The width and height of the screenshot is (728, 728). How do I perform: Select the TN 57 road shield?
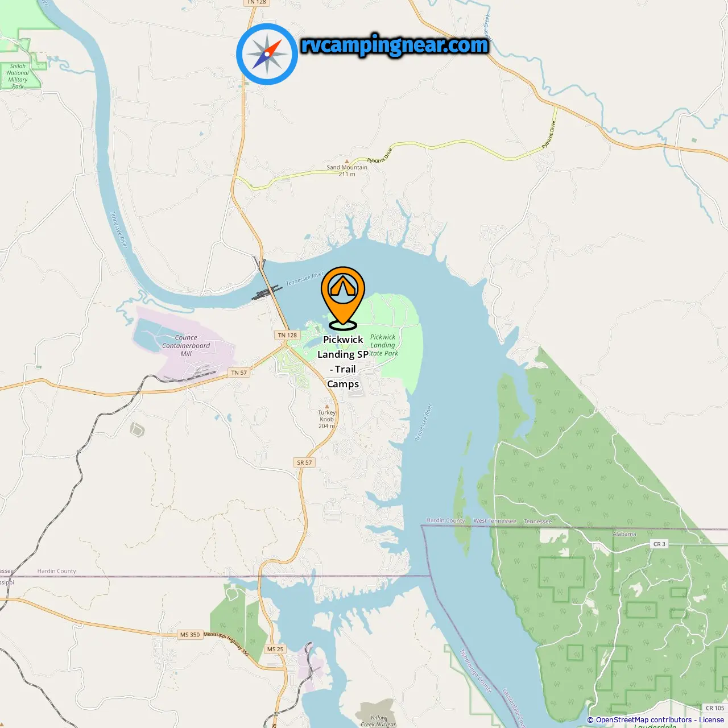[239, 373]
